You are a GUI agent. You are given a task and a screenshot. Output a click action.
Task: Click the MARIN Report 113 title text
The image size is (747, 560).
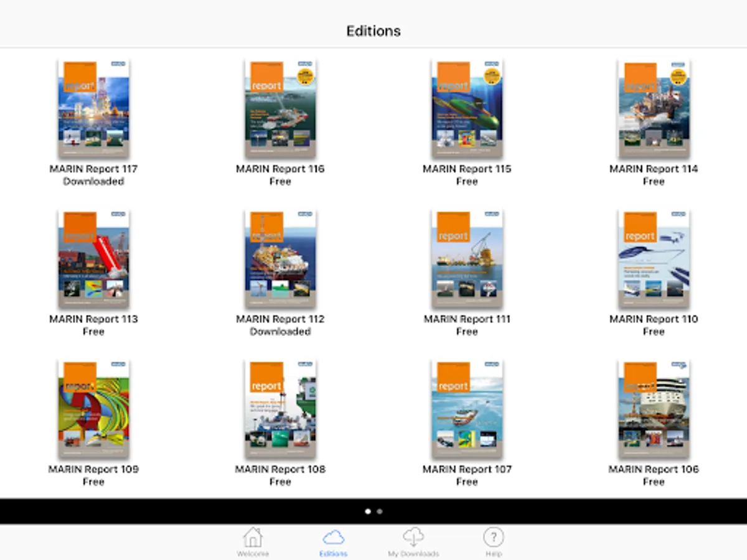pos(93,319)
